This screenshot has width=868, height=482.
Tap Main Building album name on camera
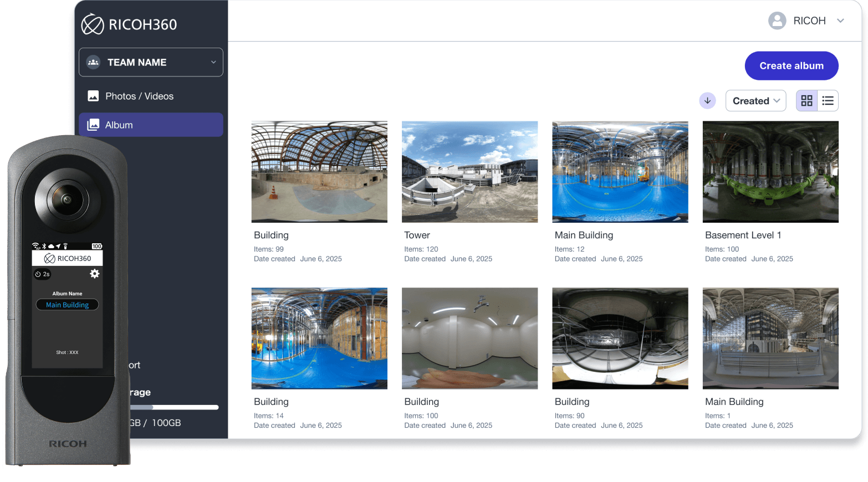pos(67,305)
